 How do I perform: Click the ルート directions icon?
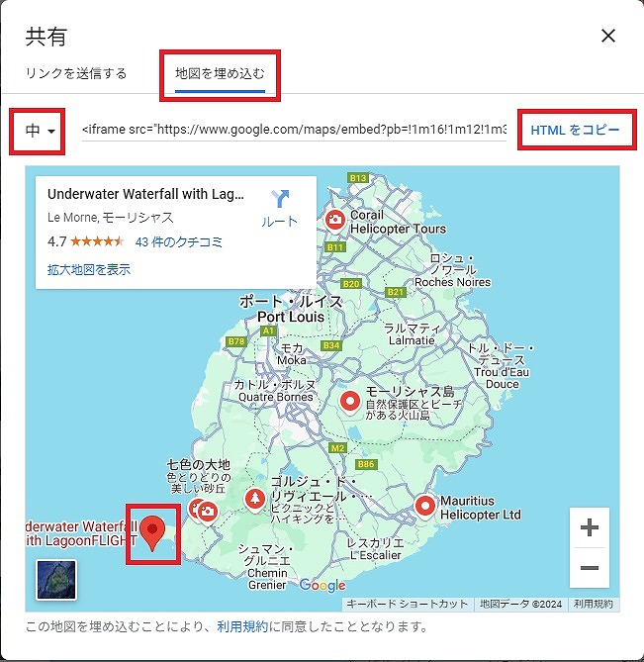tap(279, 208)
